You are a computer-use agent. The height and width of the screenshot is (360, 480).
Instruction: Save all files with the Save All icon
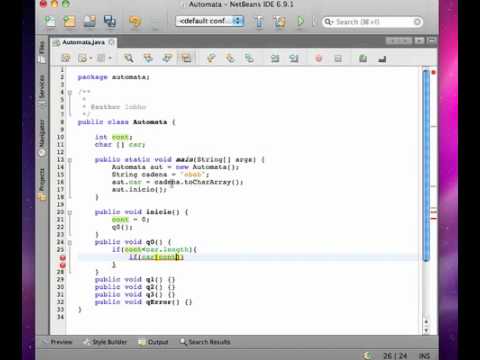pos(110,22)
